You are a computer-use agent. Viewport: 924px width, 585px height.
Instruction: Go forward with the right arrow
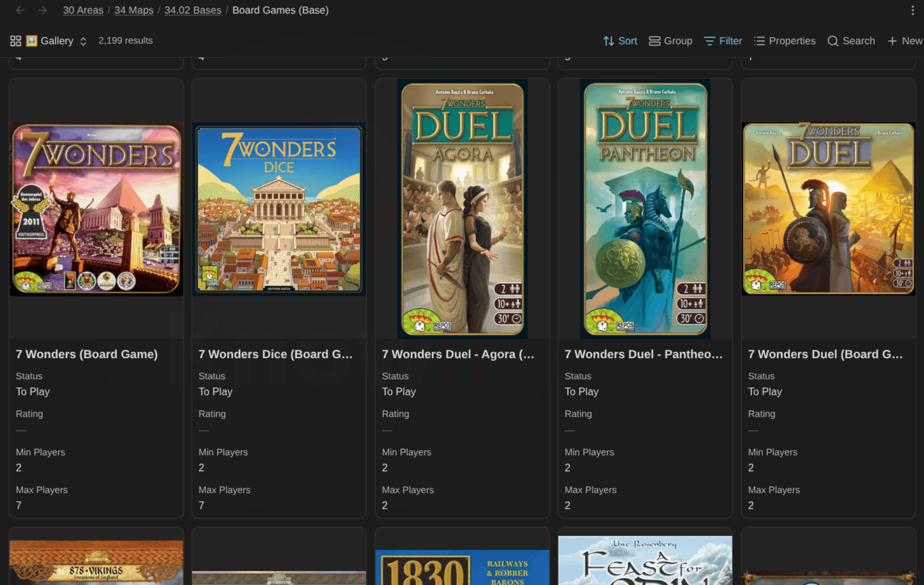(x=42, y=10)
